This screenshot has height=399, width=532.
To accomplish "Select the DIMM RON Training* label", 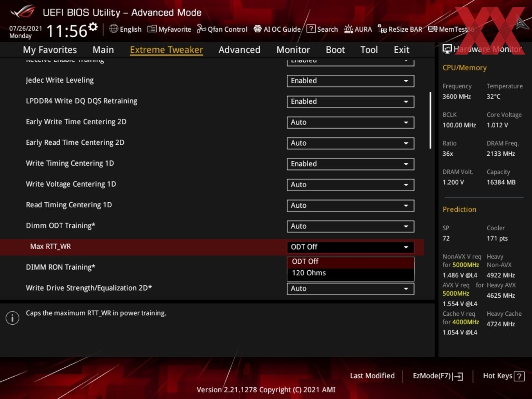I will [61, 267].
